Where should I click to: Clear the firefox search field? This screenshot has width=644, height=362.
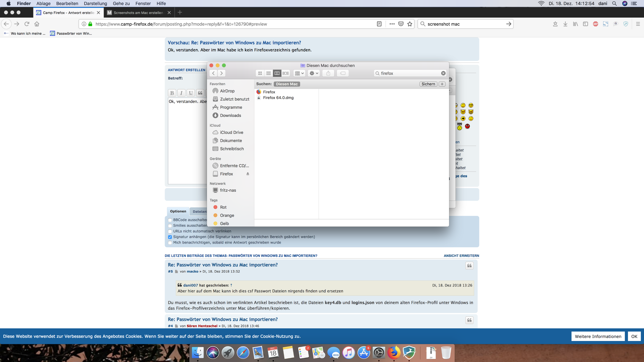[x=443, y=73]
